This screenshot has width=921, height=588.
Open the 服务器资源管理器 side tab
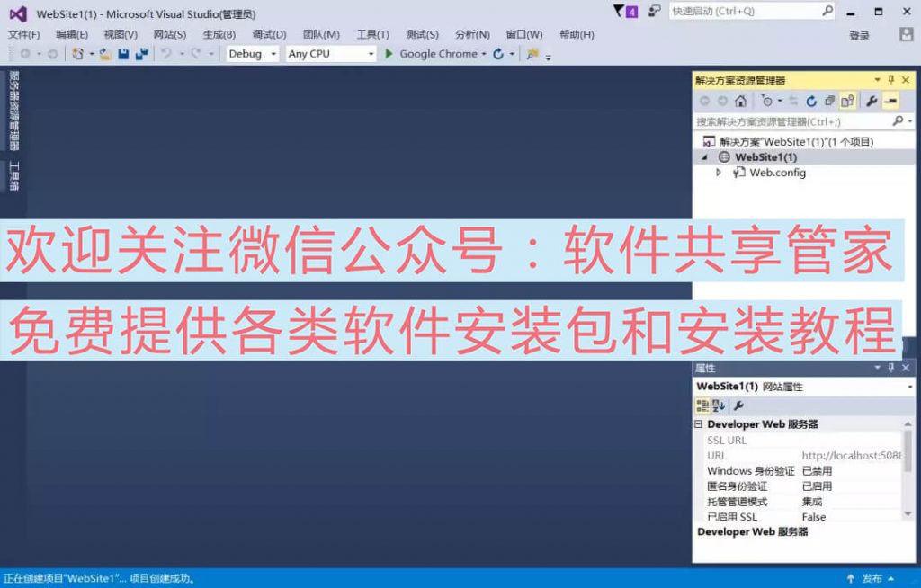14,111
